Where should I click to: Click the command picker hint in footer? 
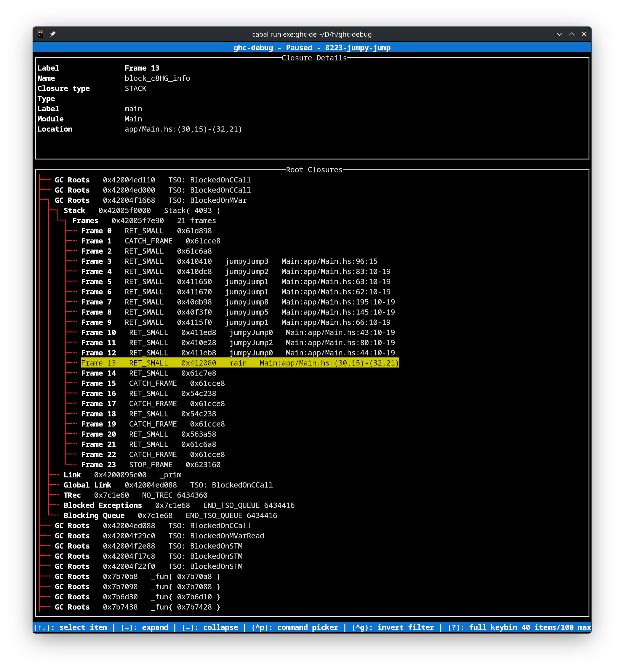point(295,628)
